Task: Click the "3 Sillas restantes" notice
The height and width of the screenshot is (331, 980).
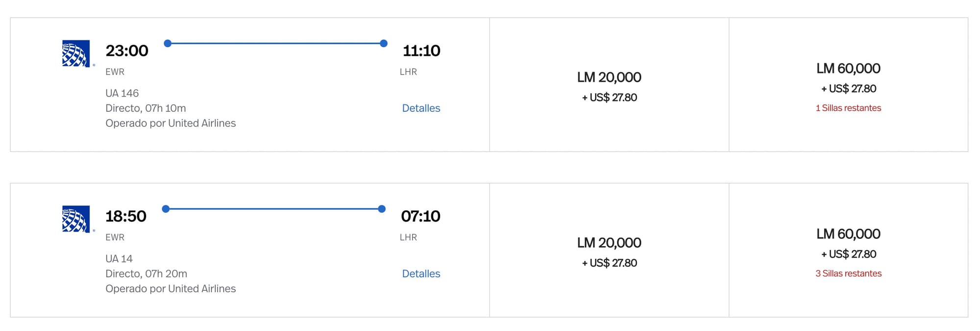Action: (x=848, y=274)
